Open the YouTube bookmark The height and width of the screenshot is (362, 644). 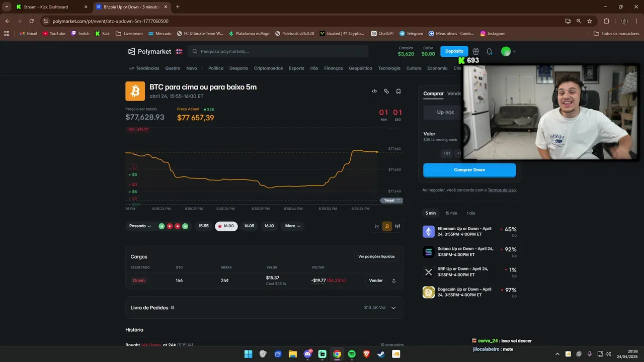pyautogui.click(x=54, y=34)
